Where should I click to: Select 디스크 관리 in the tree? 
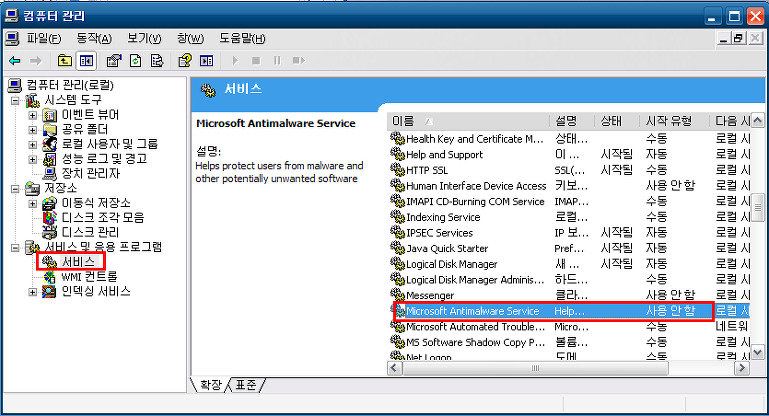[x=90, y=233]
